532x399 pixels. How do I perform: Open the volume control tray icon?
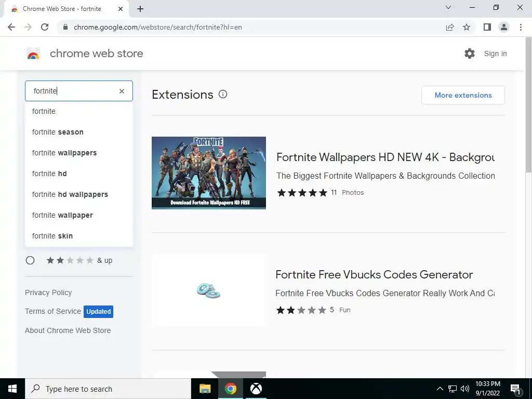465,389
